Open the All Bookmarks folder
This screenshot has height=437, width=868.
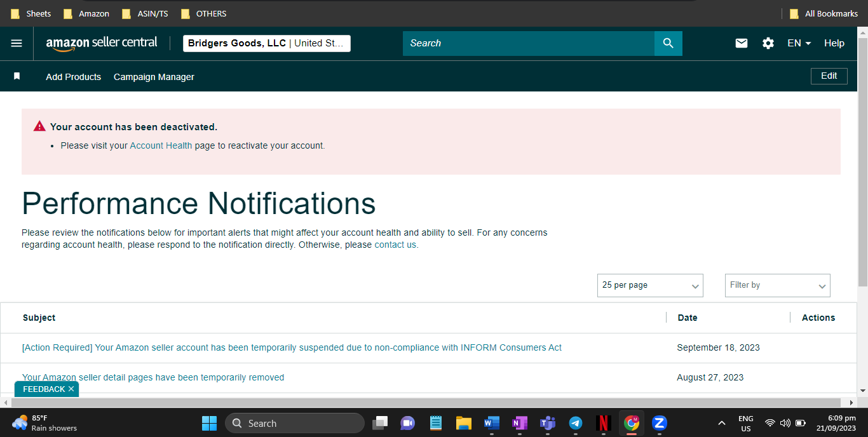pyautogui.click(x=824, y=13)
